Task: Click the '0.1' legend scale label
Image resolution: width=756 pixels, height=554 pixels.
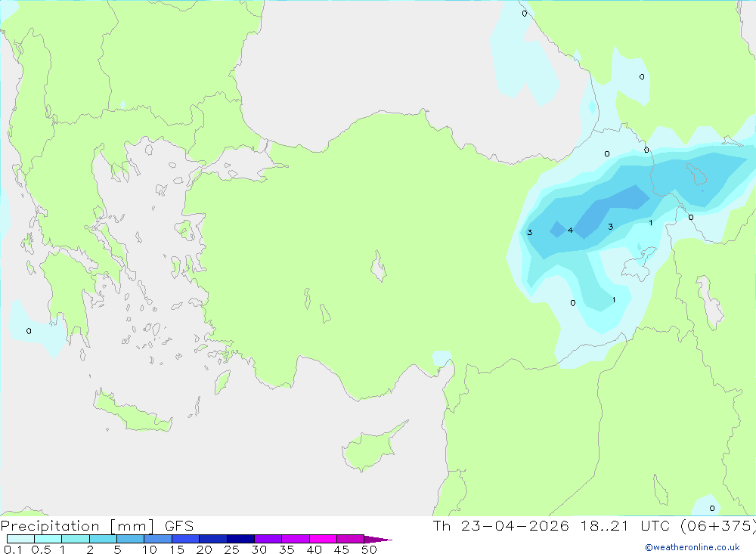Action: 13,549
